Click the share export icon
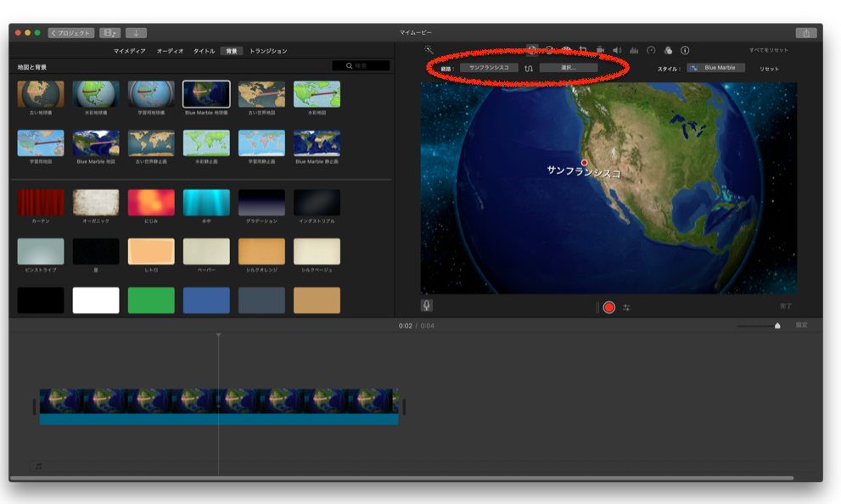The width and height of the screenshot is (841, 504). point(806,33)
